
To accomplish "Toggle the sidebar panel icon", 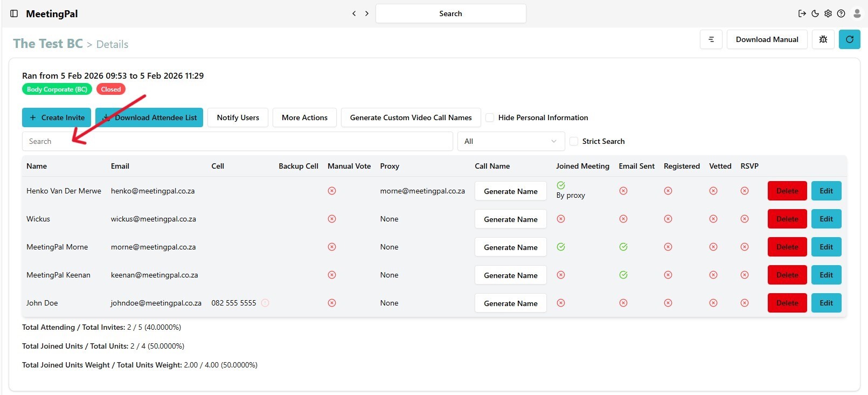I will (14, 13).
